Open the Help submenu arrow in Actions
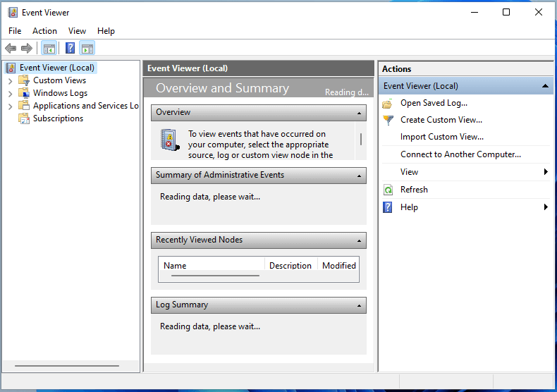The width and height of the screenshot is (557, 392). coord(546,207)
